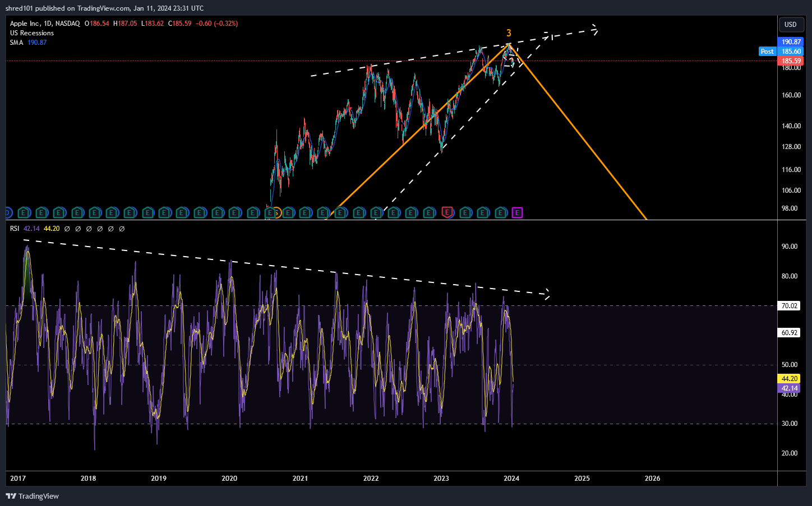
Task: Click the 90.00 RSI scale value
Action: [x=790, y=247]
